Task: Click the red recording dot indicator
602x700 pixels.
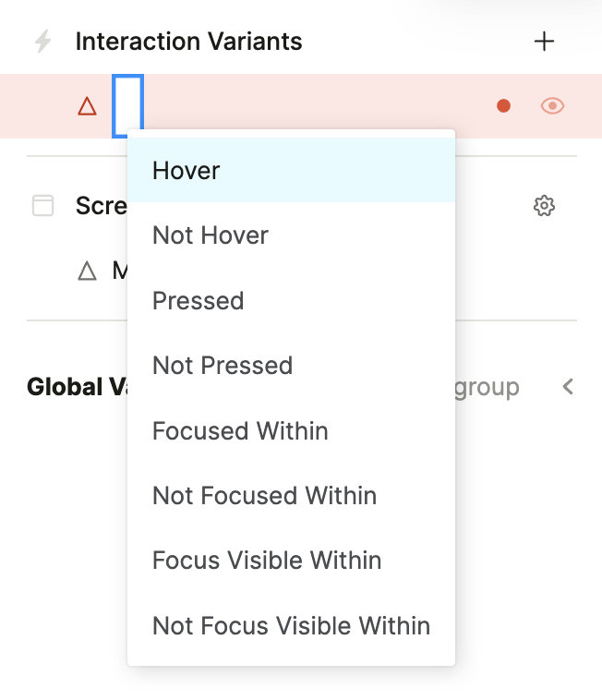Action: (503, 106)
